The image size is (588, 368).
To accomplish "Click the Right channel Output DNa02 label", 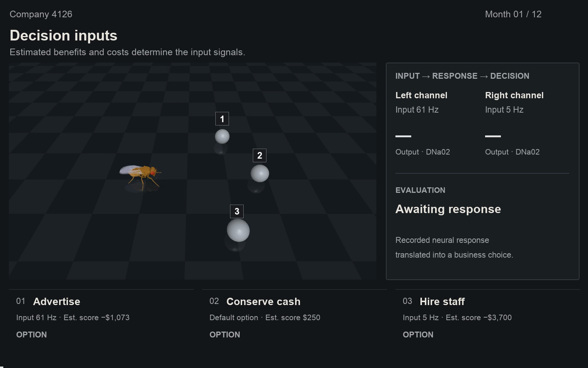I will tap(512, 152).
